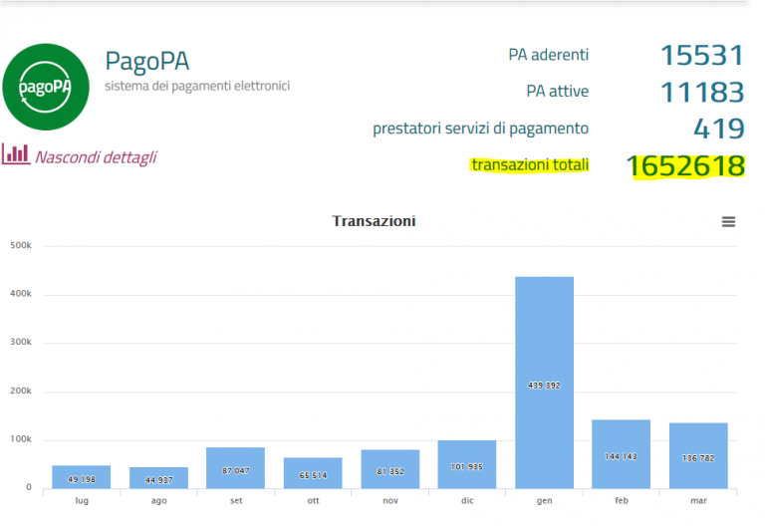Click the 500k y-axis label
This screenshot has width=765, height=532.
(x=21, y=245)
